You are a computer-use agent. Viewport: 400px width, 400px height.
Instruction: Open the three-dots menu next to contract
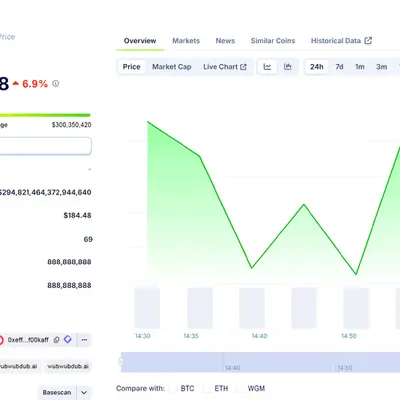tap(84, 340)
